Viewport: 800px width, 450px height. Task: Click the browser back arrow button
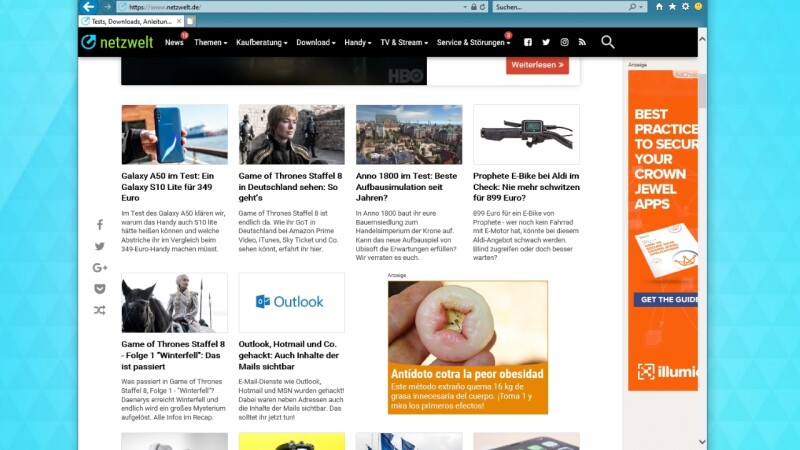tap(88, 7)
